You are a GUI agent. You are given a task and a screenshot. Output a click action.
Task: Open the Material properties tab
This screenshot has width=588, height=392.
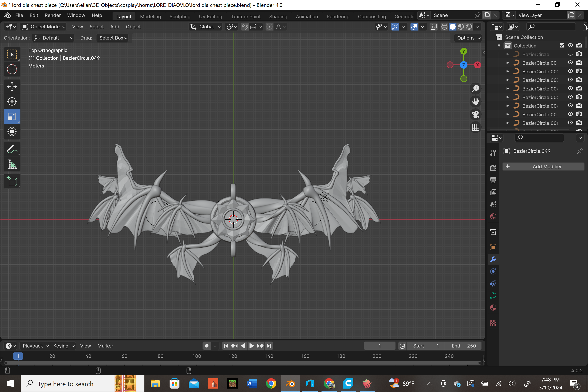coord(493,308)
